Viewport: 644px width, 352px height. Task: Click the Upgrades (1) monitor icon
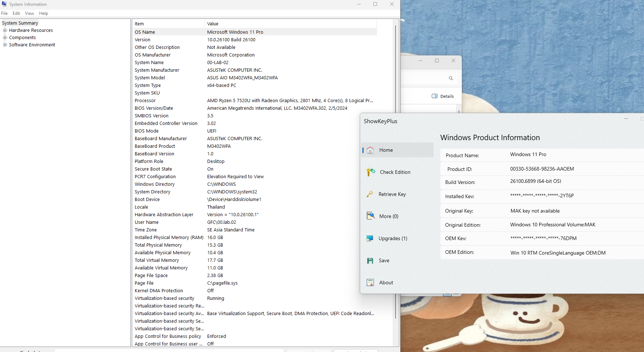pos(370,238)
